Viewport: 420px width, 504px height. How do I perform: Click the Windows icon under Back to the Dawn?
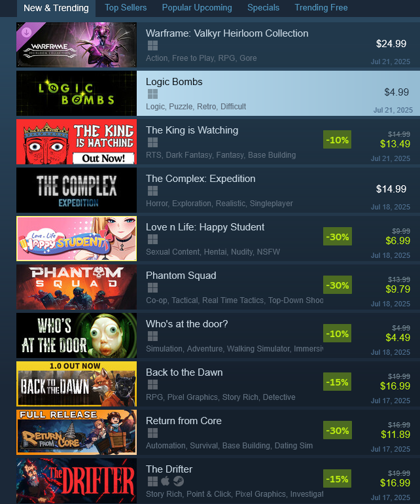click(x=152, y=384)
